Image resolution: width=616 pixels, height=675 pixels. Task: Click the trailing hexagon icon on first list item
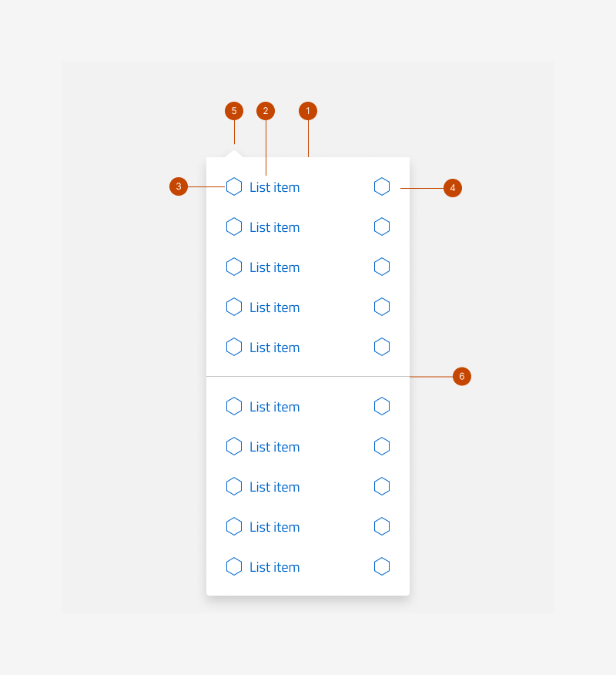click(x=382, y=186)
